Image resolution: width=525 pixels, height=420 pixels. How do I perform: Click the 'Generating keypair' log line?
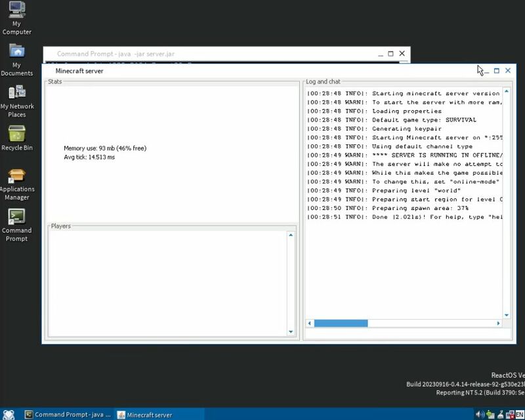[x=374, y=129]
